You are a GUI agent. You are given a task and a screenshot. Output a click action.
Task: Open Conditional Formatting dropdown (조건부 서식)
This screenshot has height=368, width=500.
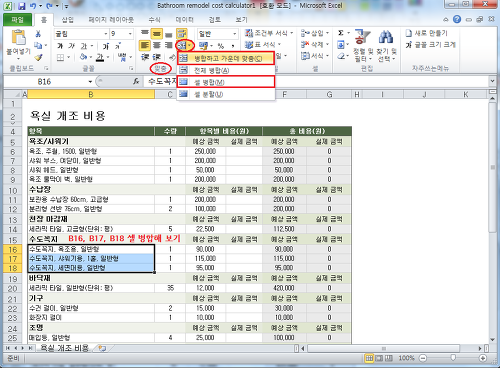click(x=269, y=33)
